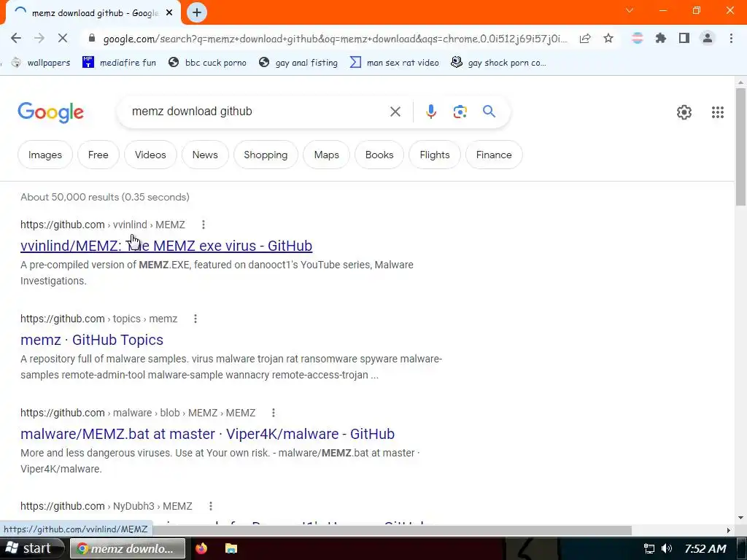Open options for topics memz result
The height and width of the screenshot is (560, 747).
tap(196, 319)
